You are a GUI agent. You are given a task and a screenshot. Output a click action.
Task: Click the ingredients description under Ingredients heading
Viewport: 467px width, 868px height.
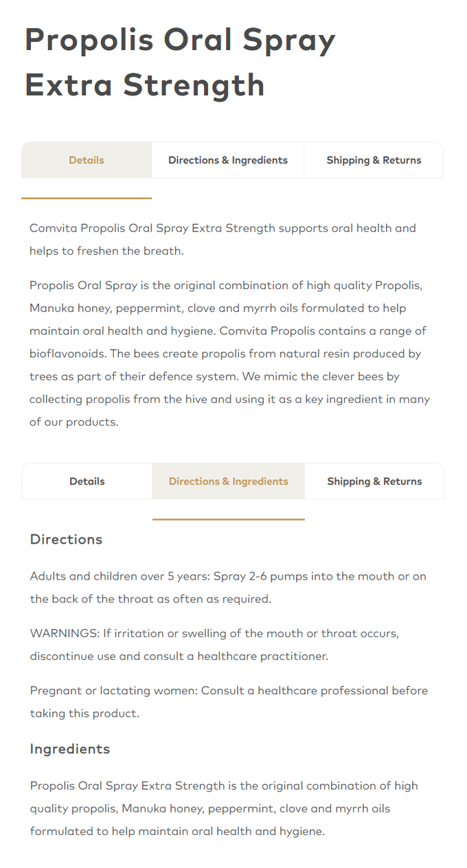[x=224, y=808]
